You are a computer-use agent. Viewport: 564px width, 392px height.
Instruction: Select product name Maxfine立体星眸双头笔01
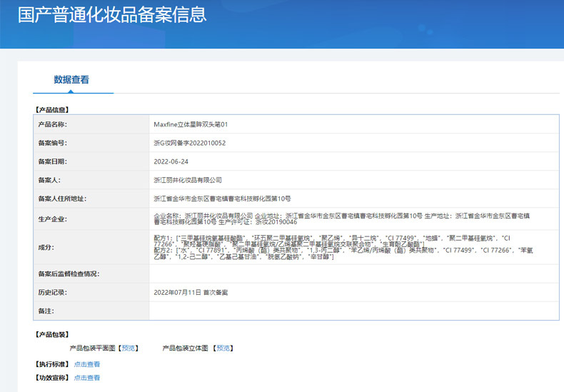(191, 124)
